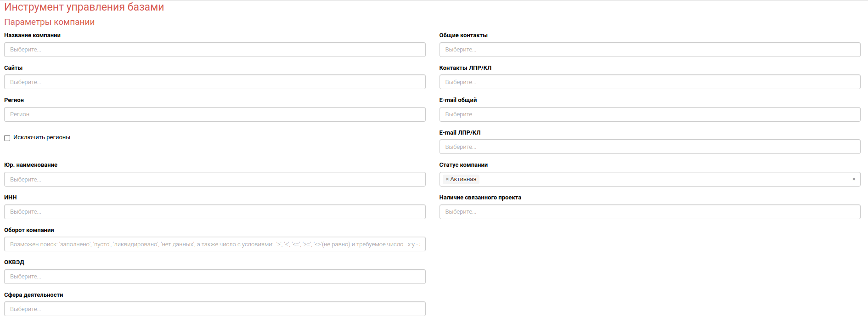Open the Название компании dropdown
Screen dimensions: 868x323
click(214, 50)
